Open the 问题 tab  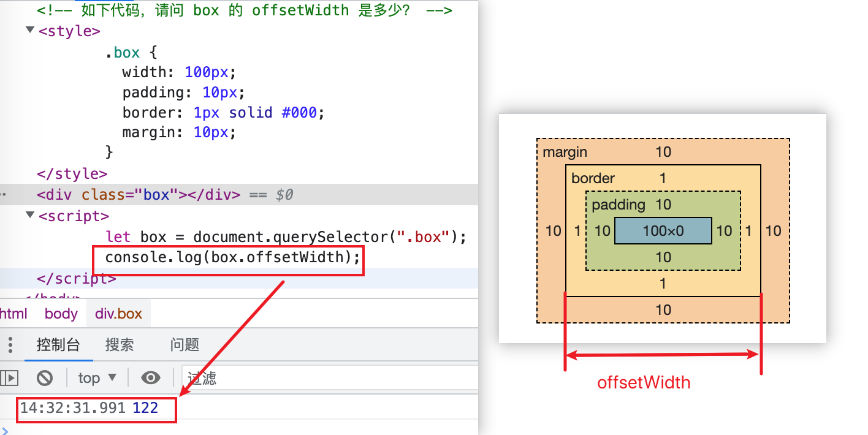[x=185, y=345]
